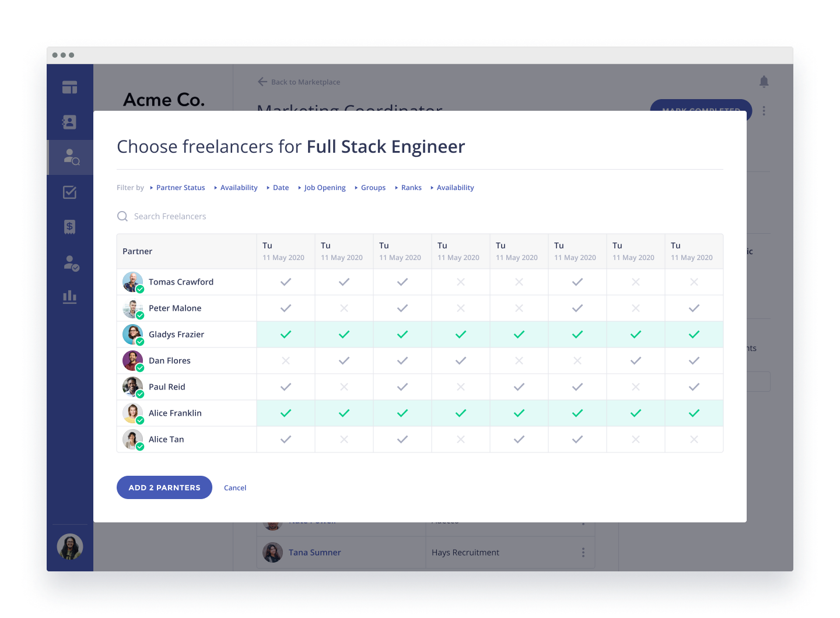Toggle Alice Tan's last-column X mark
The height and width of the screenshot is (618, 840).
pos(694,440)
